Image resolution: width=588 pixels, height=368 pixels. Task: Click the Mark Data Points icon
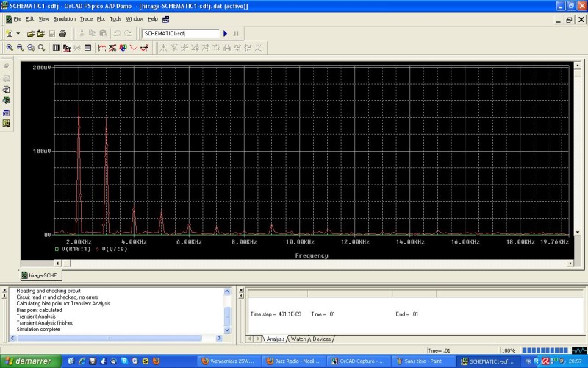click(x=134, y=48)
